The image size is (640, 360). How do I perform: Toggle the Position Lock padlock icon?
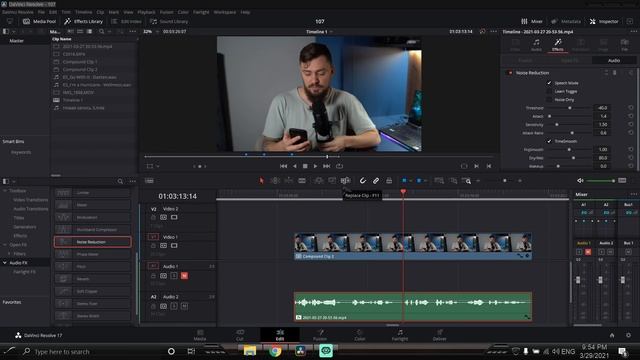[389, 180]
